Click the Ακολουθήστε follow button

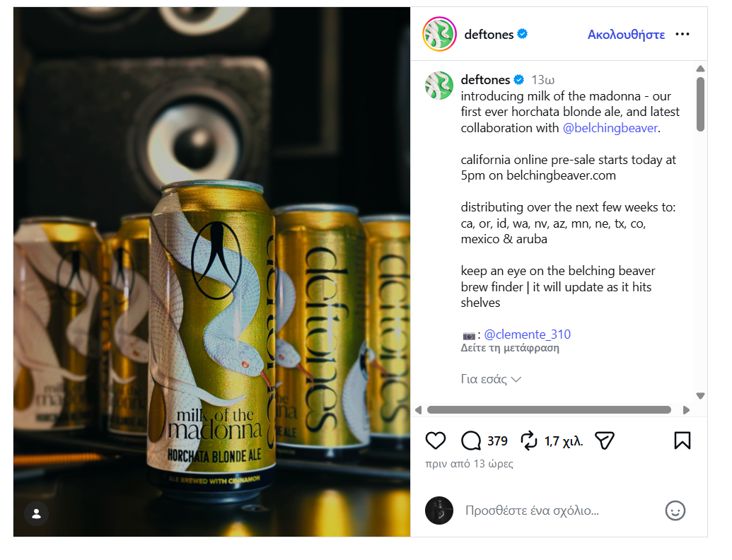point(626,35)
